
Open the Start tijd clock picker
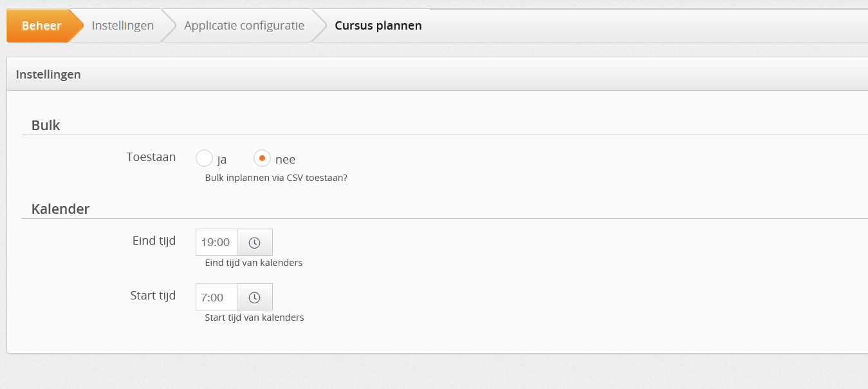click(255, 297)
